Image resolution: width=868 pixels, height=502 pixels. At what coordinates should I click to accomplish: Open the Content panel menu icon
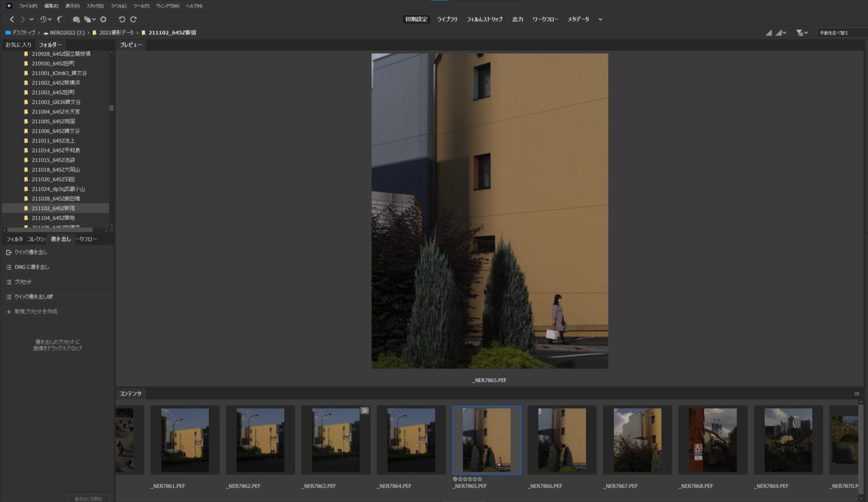856,394
